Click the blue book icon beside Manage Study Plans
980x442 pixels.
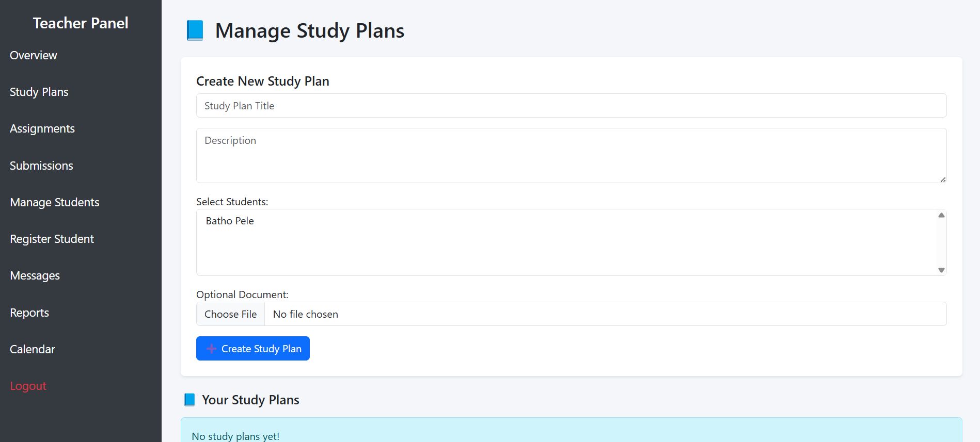point(195,31)
